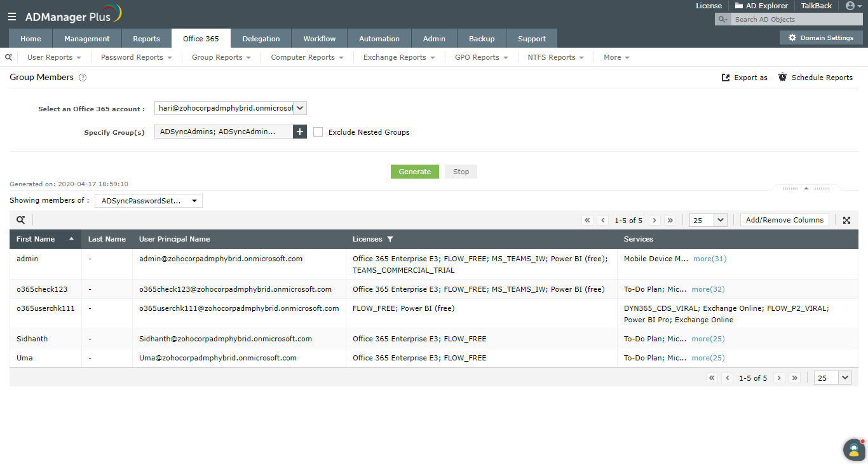Screen dimensions: 868x464
Task: Click the Search AD Objects field
Action: pos(797,20)
